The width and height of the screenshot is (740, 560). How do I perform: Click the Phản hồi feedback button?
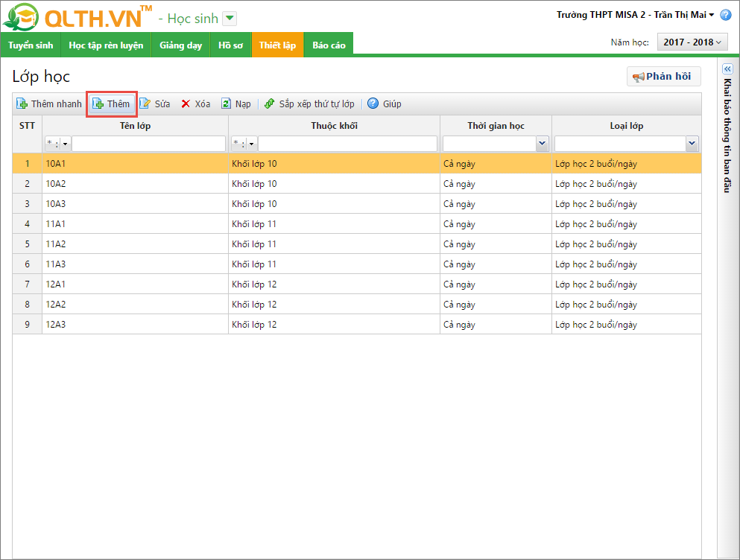pyautogui.click(x=663, y=77)
